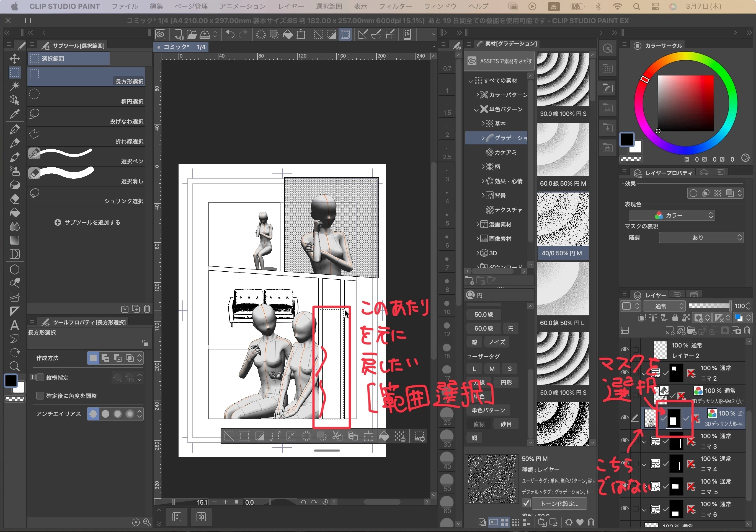Viewport: 756px width, 532px height.
Task: Enable 縦横指定 checkbox
Action: 40,377
